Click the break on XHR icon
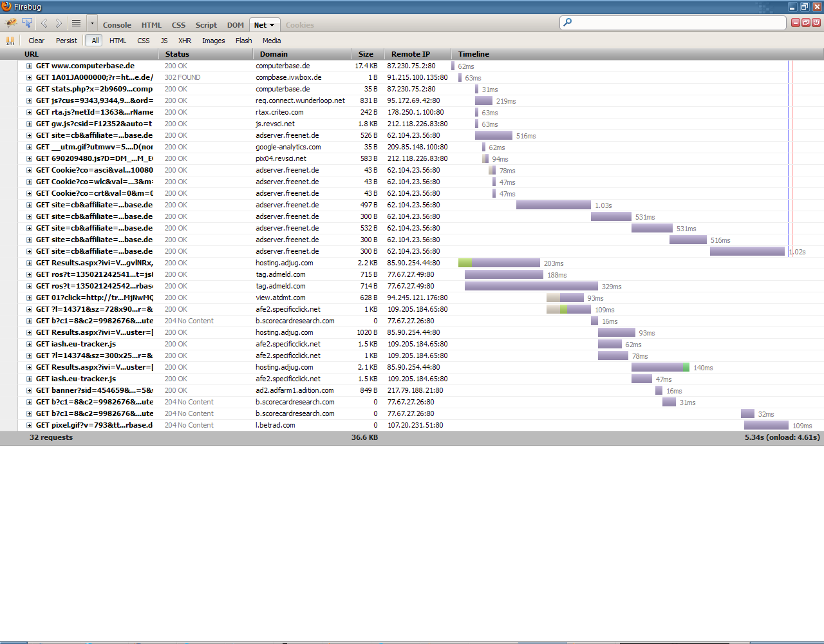This screenshot has width=824, height=644. [10, 41]
